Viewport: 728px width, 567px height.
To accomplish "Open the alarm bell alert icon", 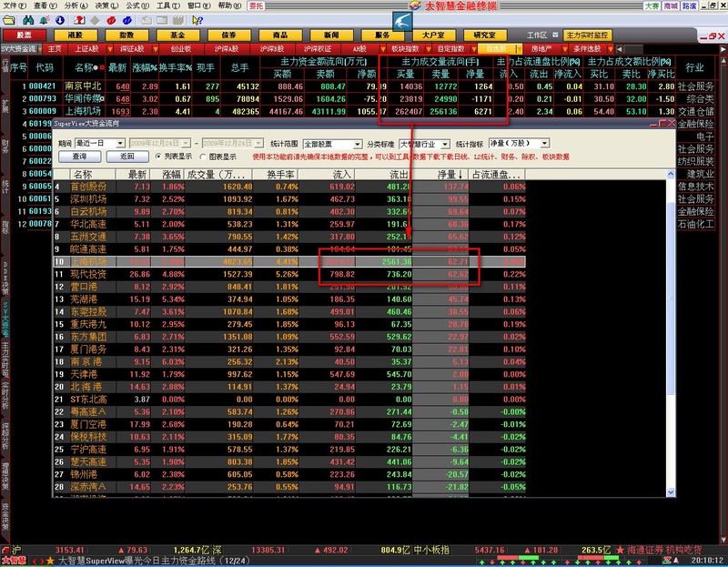I will tap(45, 20).
